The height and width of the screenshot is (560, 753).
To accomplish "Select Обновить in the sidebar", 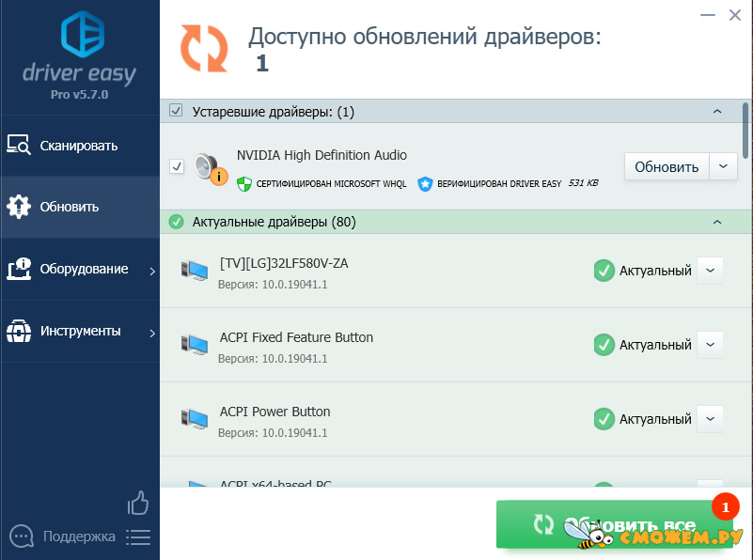I will pyautogui.click(x=80, y=208).
